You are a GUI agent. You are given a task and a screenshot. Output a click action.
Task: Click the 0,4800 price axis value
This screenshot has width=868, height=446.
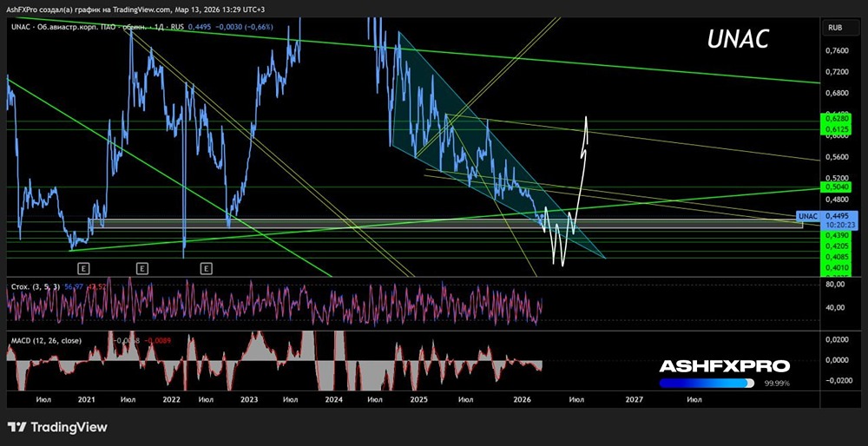[836, 200]
